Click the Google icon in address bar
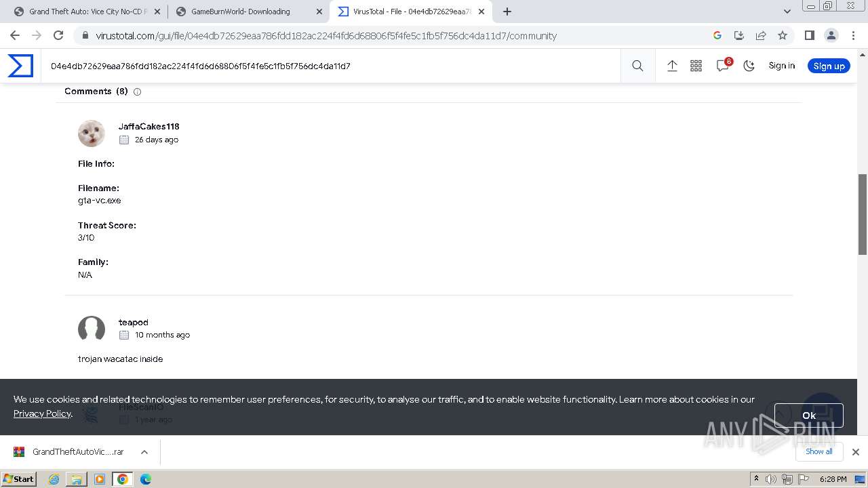Image resolution: width=868 pixels, height=488 pixels. tap(717, 35)
